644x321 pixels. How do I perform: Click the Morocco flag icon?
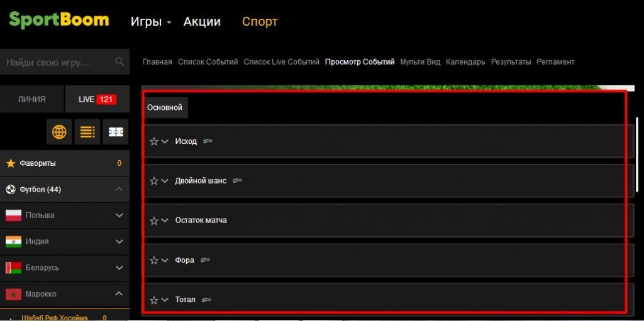coord(14,295)
